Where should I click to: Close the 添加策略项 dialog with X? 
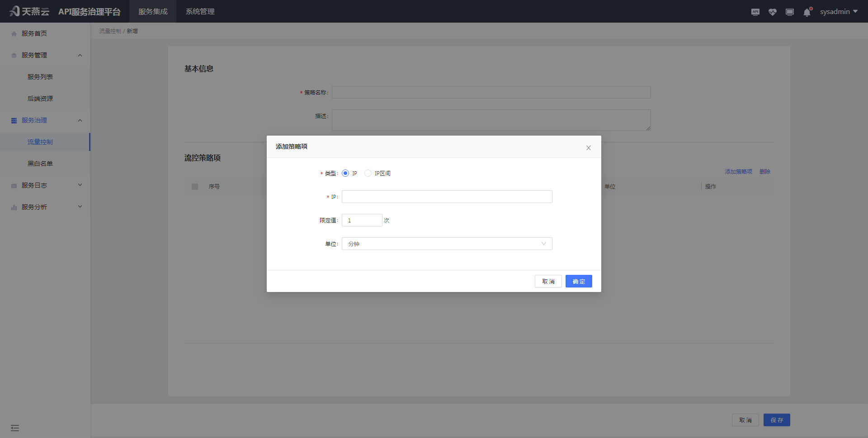588,148
